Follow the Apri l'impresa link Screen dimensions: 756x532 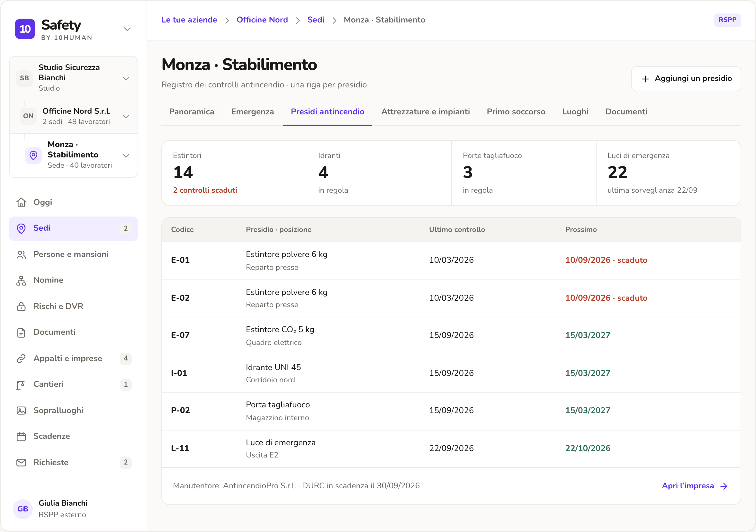[x=695, y=486]
